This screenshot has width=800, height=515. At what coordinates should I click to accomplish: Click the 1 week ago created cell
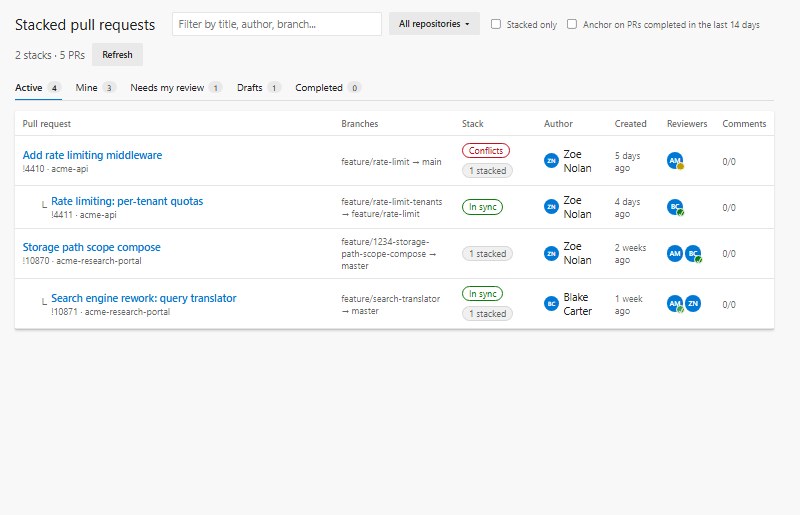click(629, 305)
